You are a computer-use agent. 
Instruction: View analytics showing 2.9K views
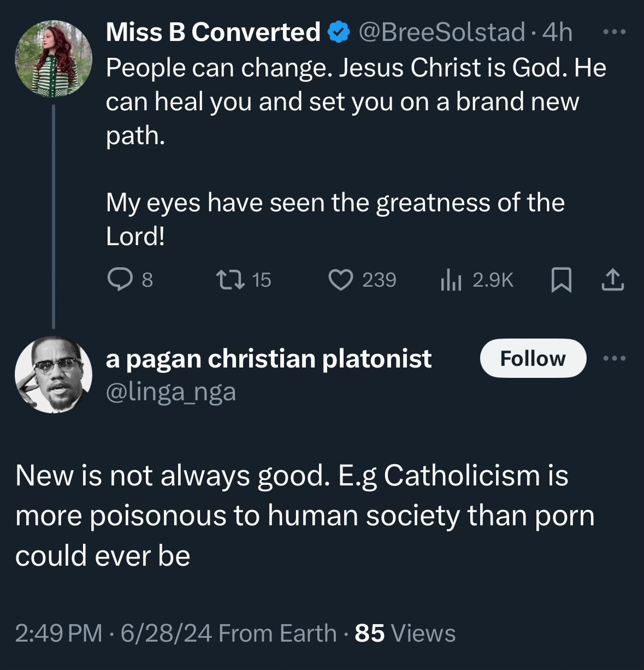point(451,280)
